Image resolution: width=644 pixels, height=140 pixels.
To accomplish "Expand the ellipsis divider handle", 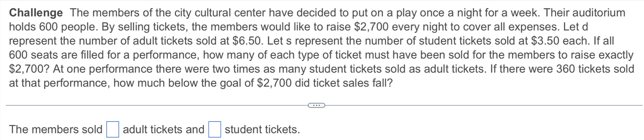I will pos(316,105).
